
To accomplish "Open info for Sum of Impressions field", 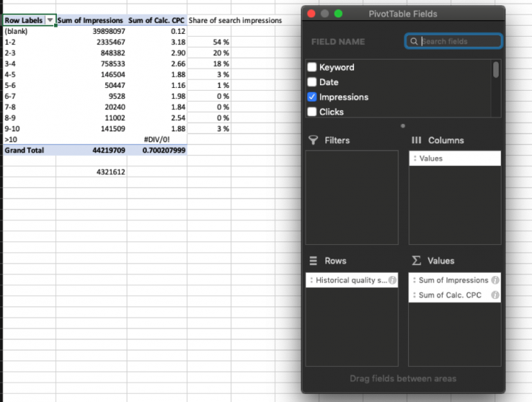I will [495, 280].
